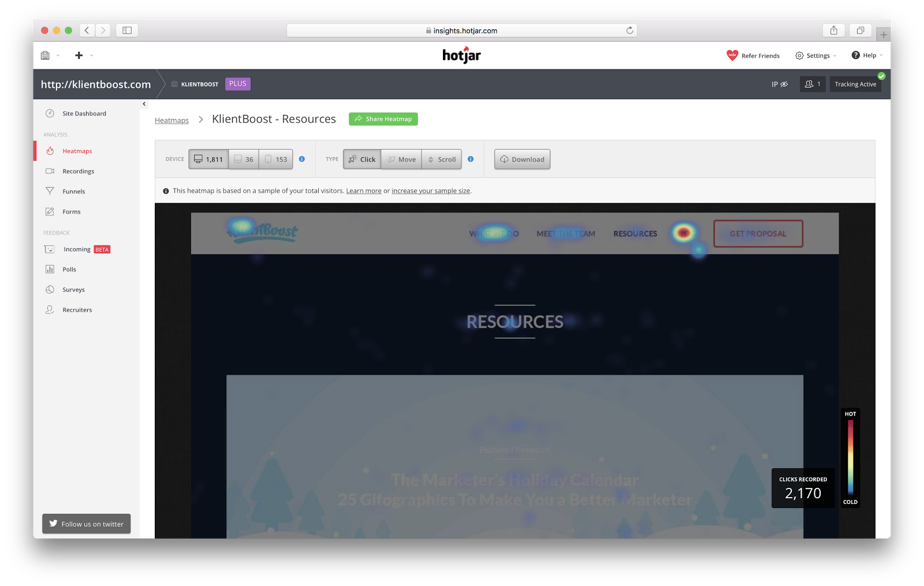Click the users count button showing 1
This screenshot has width=924, height=586.
tap(813, 84)
